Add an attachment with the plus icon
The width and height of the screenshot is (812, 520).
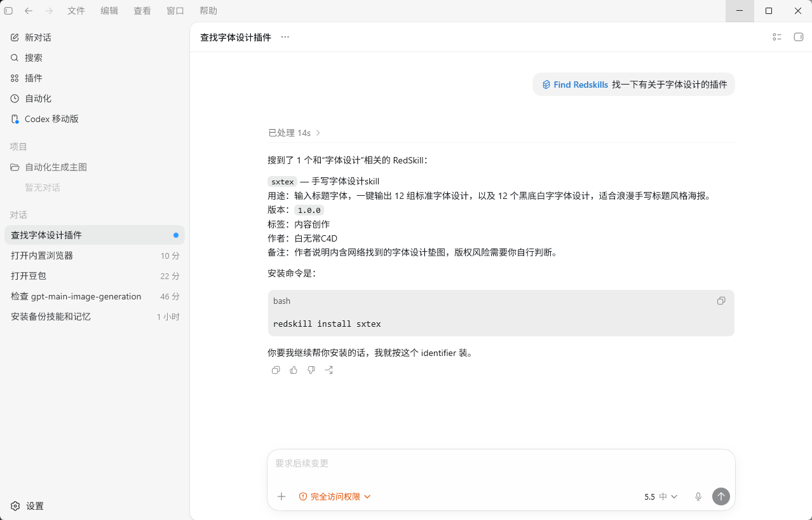click(x=281, y=496)
